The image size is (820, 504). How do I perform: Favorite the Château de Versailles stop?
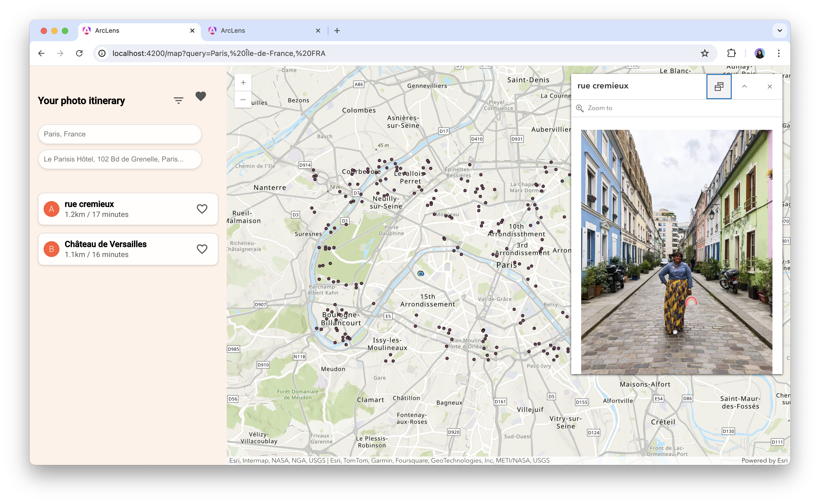202,249
